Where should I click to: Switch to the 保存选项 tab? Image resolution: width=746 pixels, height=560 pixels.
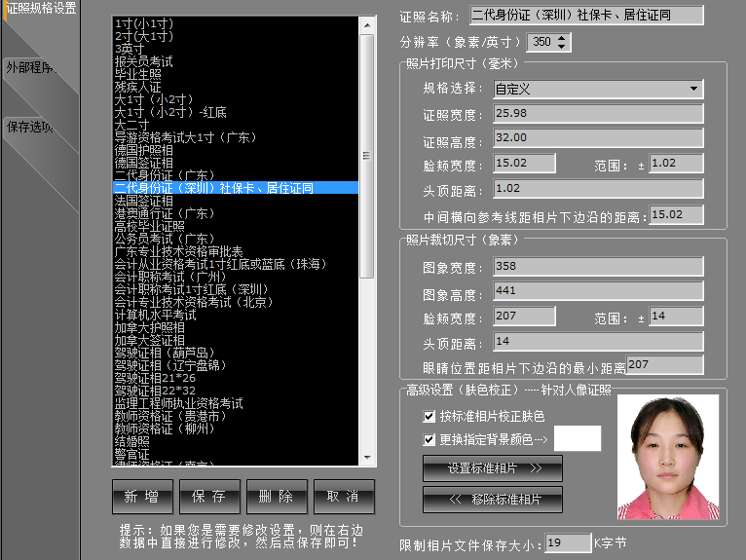29,127
